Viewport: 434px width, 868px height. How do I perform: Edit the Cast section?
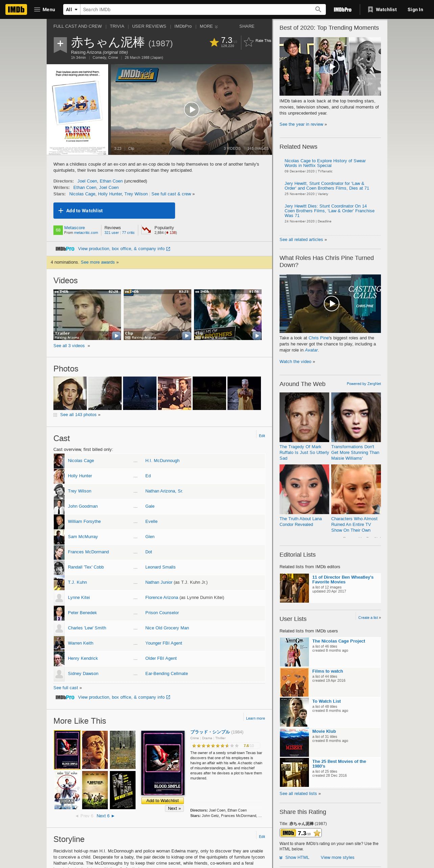click(262, 436)
